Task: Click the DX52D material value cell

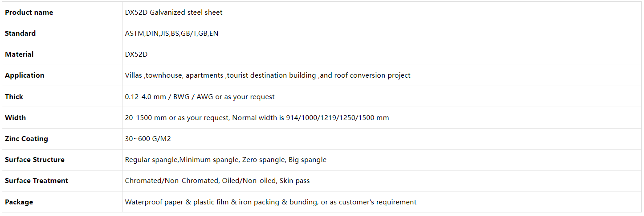Action: 382,54
